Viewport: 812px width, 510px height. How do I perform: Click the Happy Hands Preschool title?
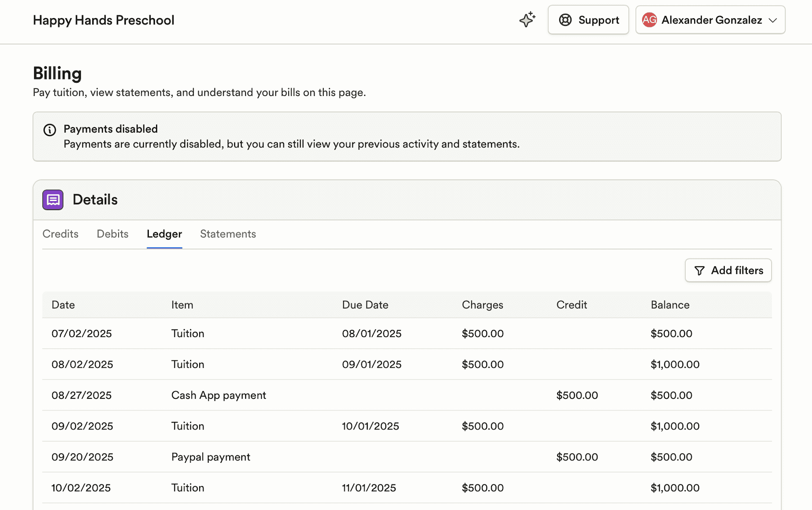[103, 20]
